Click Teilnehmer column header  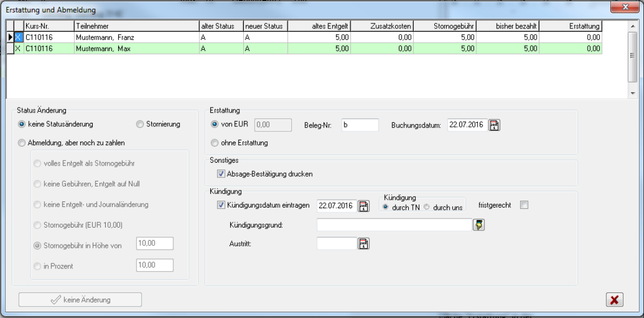click(x=136, y=26)
